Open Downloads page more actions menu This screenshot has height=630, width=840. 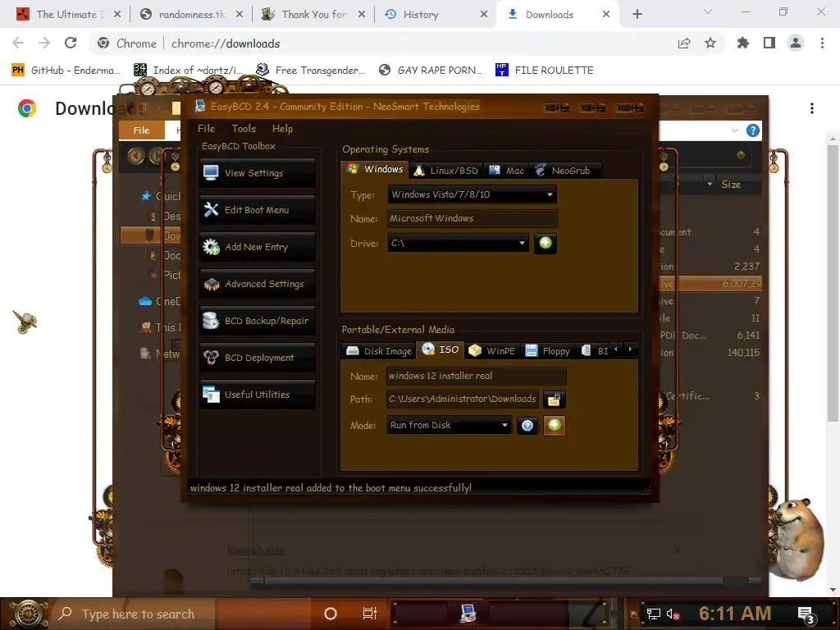(812, 108)
